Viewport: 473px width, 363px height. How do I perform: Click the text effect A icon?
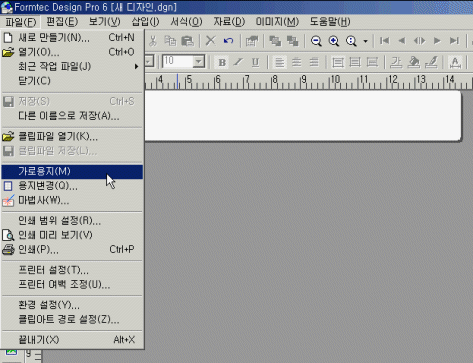[x=455, y=62]
